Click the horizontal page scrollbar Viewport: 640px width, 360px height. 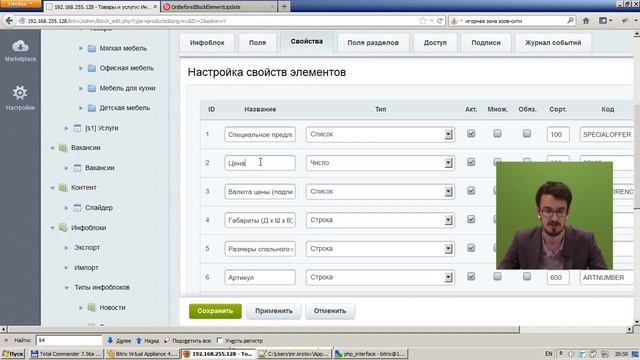264,329
